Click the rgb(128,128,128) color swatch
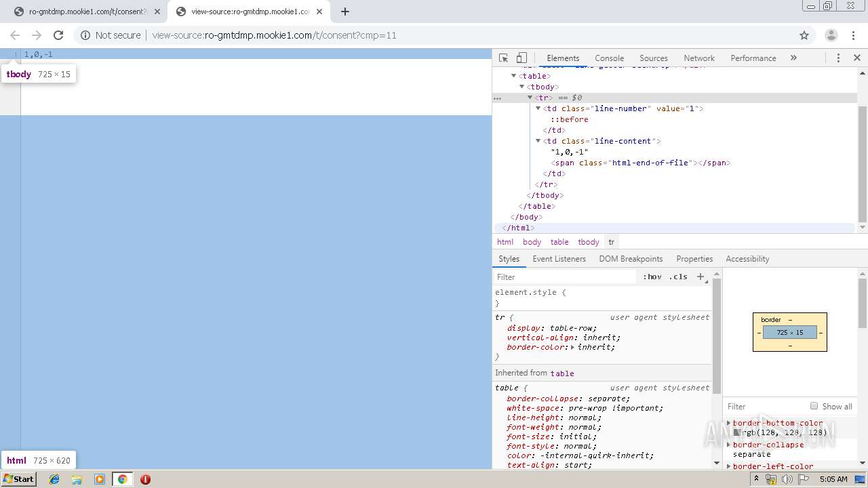This screenshot has height=488, width=868. click(x=737, y=432)
